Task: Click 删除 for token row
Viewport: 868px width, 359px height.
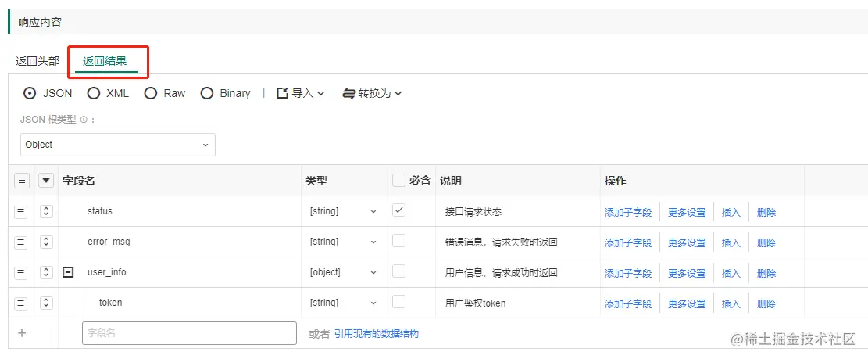Action: (x=766, y=303)
